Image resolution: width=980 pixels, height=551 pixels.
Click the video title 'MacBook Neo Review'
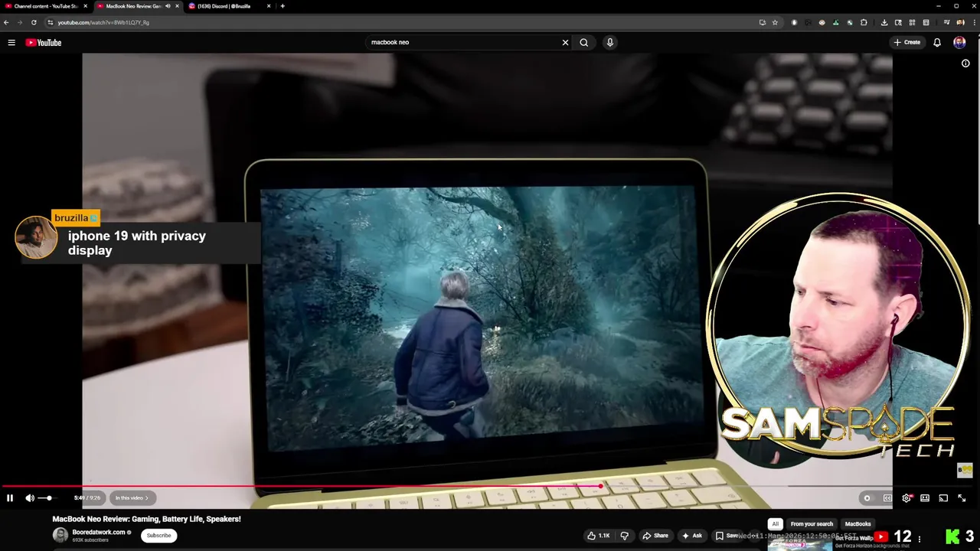click(x=146, y=519)
